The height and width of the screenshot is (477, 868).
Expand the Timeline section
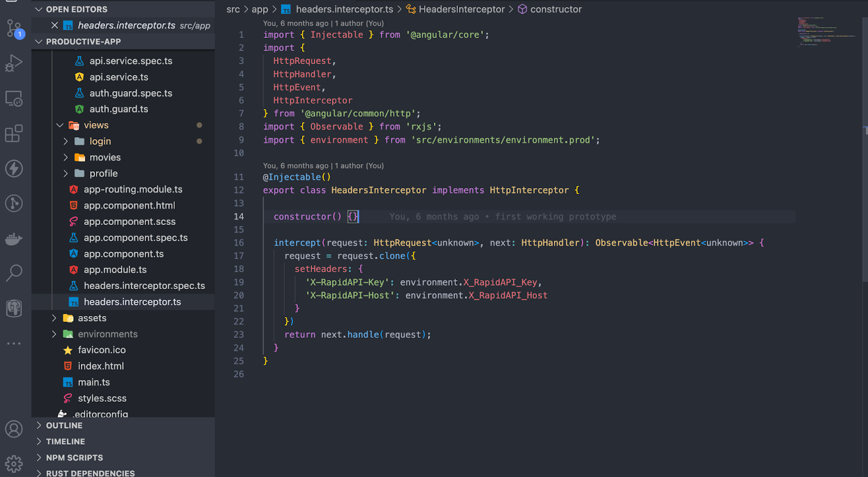[x=39, y=441]
